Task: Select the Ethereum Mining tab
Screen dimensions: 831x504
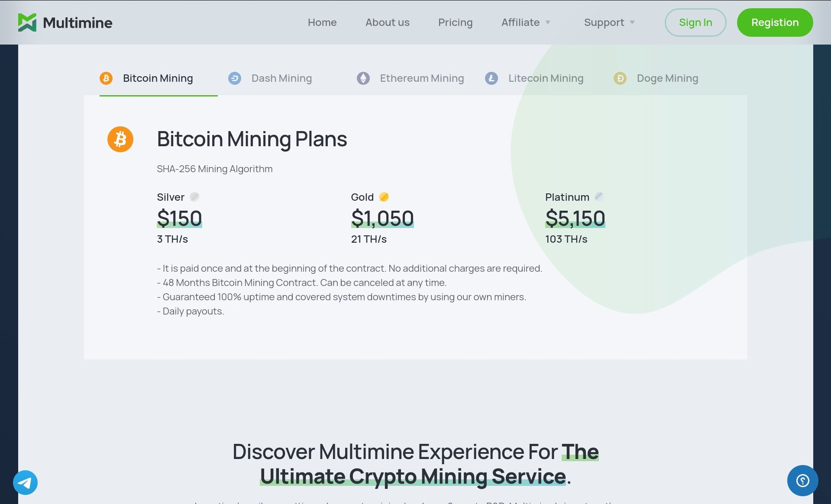Action: click(422, 78)
